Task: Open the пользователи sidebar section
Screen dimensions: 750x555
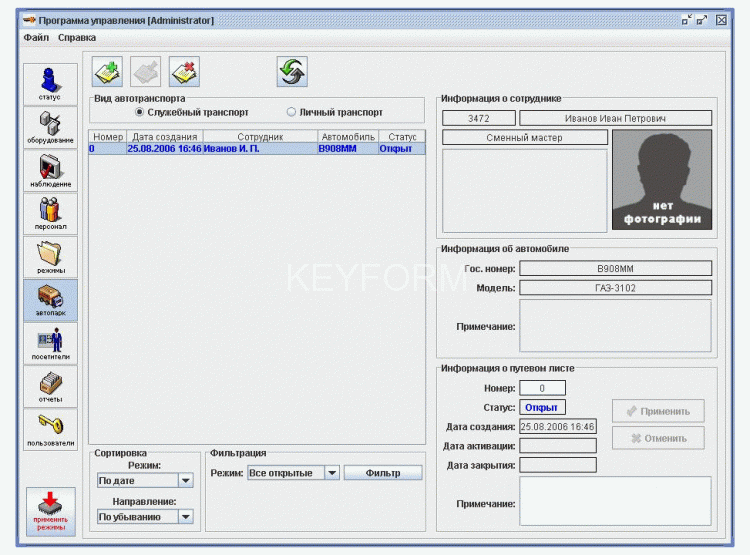Action: click(50, 429)
